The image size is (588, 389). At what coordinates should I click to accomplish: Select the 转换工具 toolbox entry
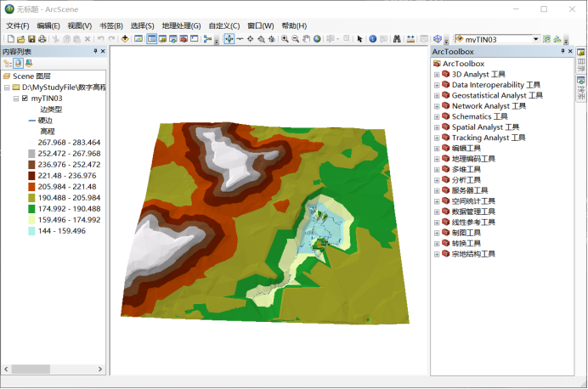click(466, 243)
